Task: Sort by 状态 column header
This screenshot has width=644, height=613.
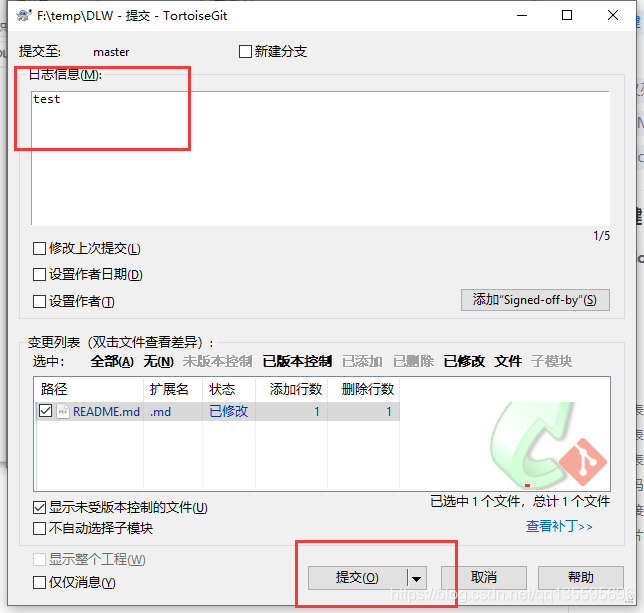Action: pos(229,389)
